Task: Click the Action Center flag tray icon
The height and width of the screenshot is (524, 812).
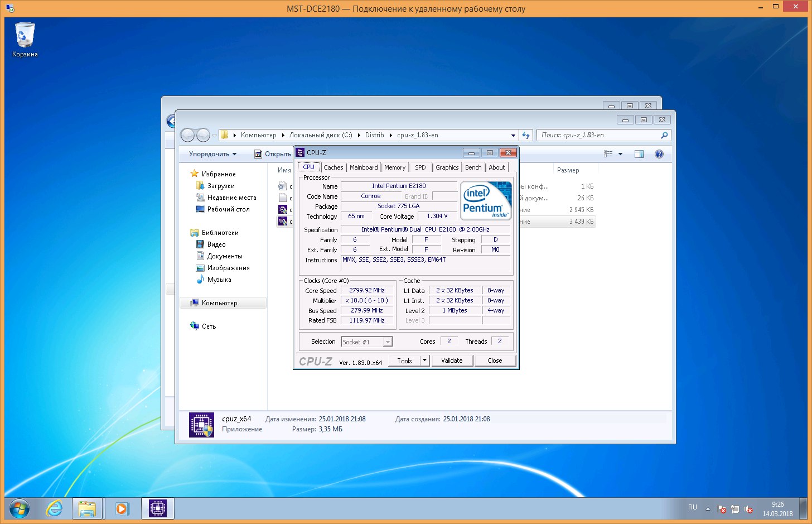Action: point(722,509)
